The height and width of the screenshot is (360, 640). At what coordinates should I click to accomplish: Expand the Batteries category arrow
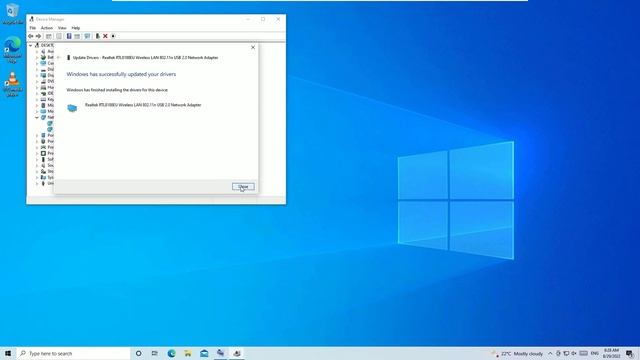(37, 58)
